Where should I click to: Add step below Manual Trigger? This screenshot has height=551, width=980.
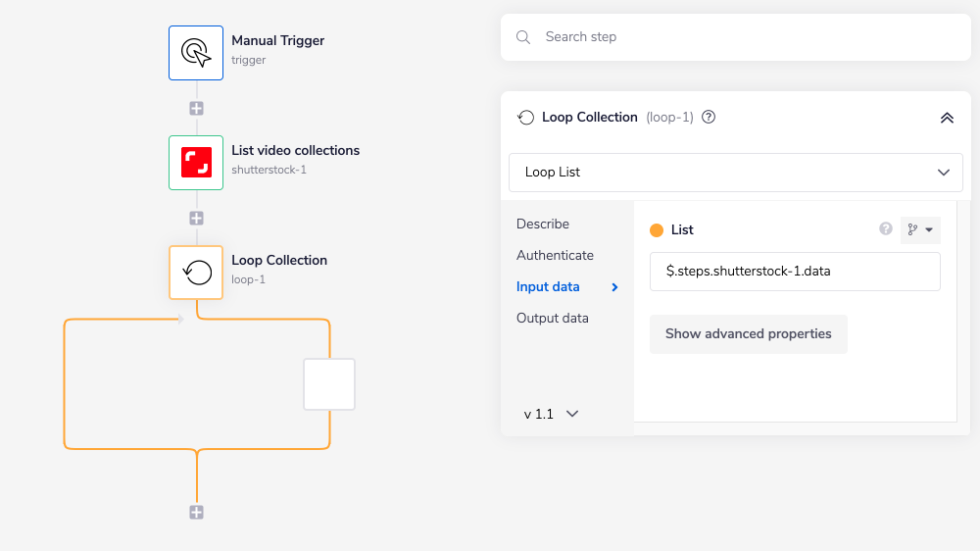click(196, 108)
